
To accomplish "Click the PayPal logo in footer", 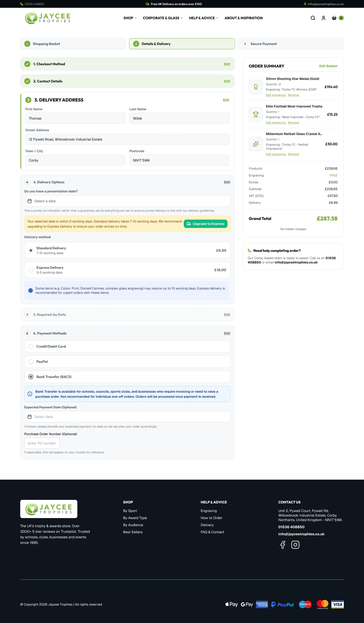I will click(282, 605).
